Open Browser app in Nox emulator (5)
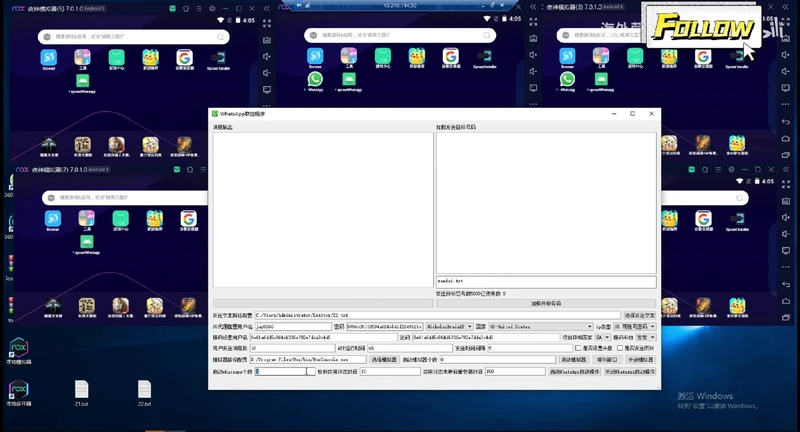The height and width of the screenshot is (432, 800). [x=49, y=57]
